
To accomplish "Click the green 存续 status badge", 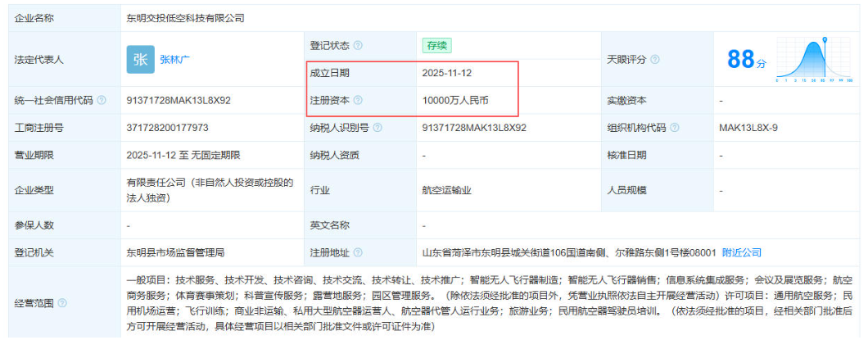I will pos(436,46).
